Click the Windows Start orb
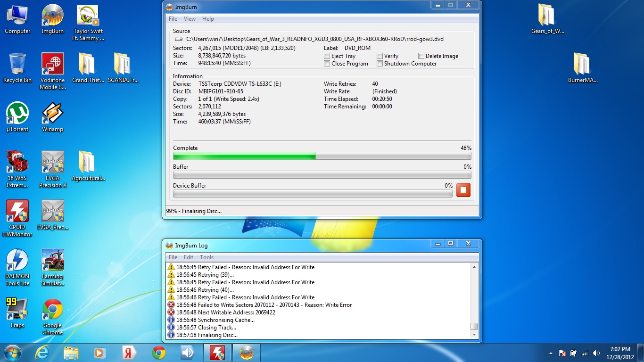The image size is (644, 362). (12, 353)
